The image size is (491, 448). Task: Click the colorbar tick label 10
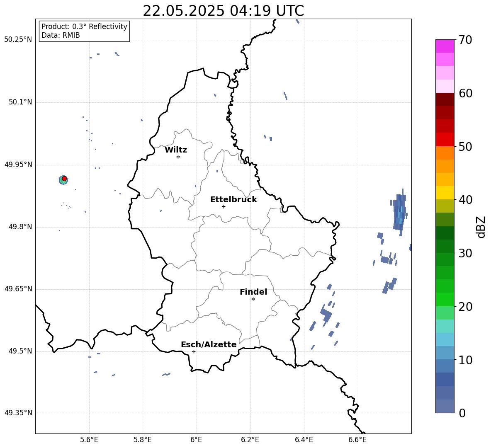coord(465,360)
